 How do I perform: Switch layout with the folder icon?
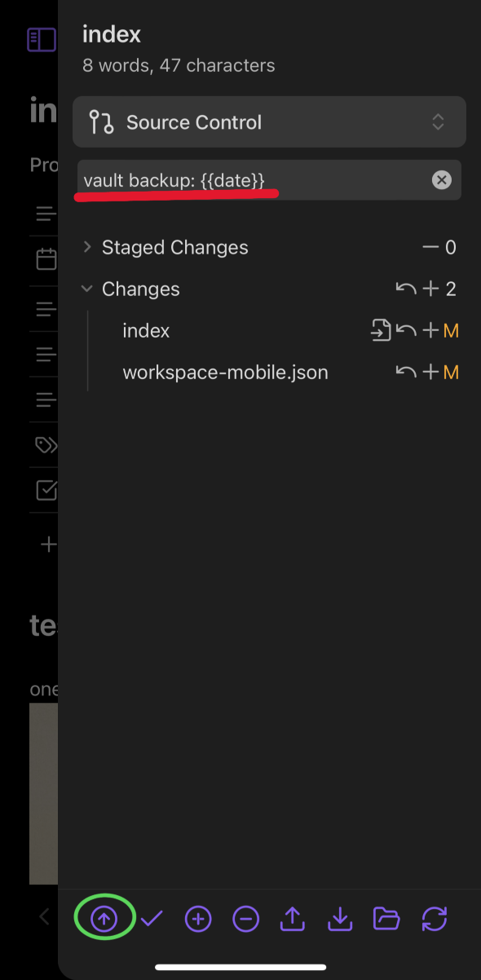pos(386,919)
